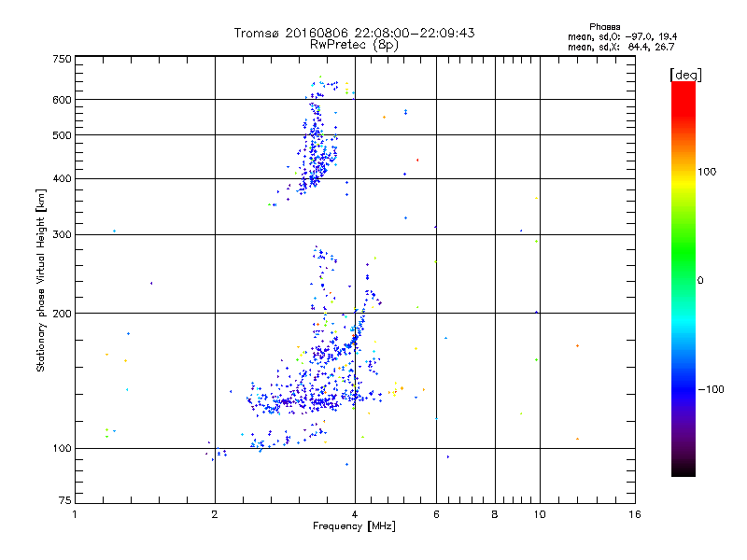The image size is (747, 560).
Task: Click the x-axis label "Frequency [MHz]"
Action: [x=354, y=526]
